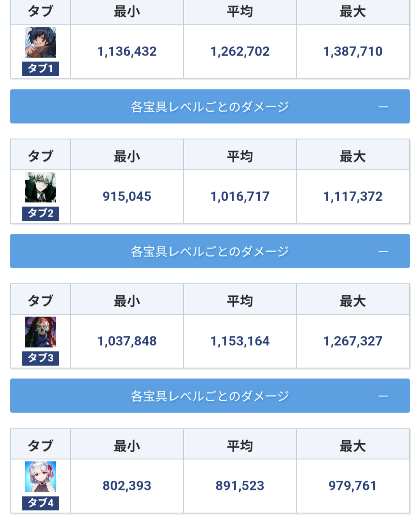This screenshot has height=518, width=420.
Task: Click the maximum damage value 1,117,372
Action: 353,196
